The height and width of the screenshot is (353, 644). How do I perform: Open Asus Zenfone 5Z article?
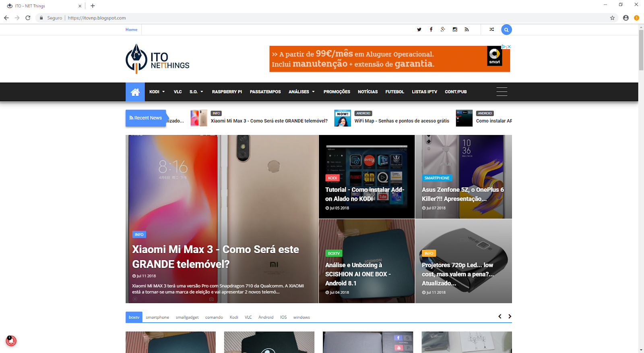click(463, 194)
